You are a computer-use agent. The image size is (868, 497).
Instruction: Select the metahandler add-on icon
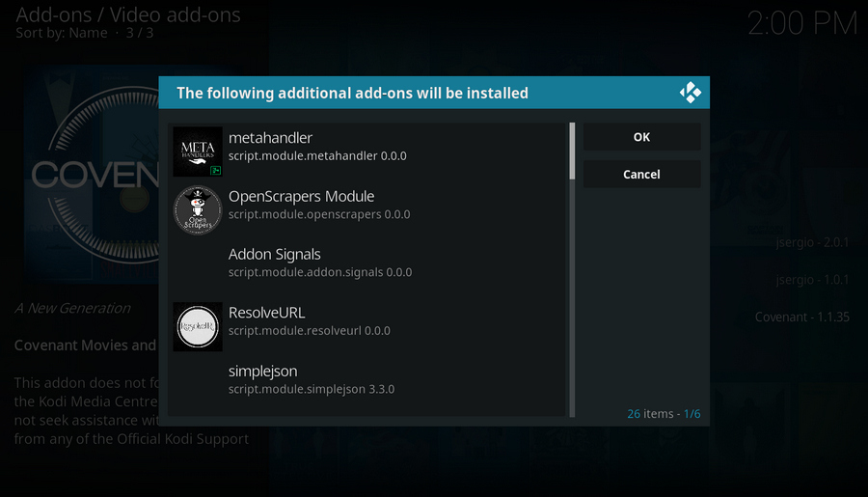coord(198,152)
